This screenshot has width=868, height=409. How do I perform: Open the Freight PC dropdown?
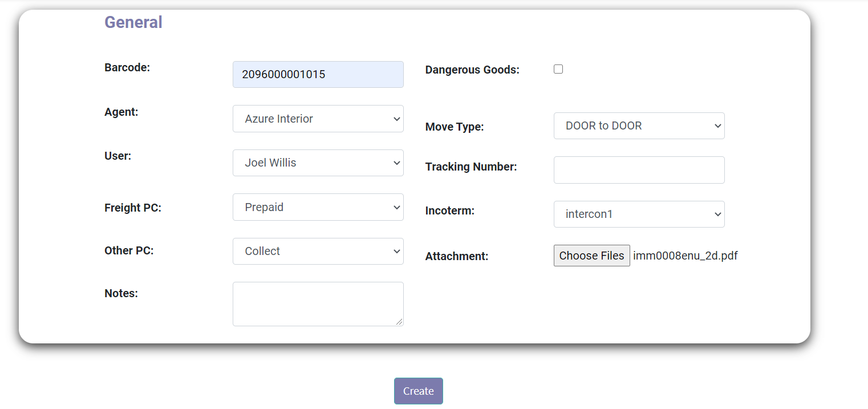pos(318,207)
